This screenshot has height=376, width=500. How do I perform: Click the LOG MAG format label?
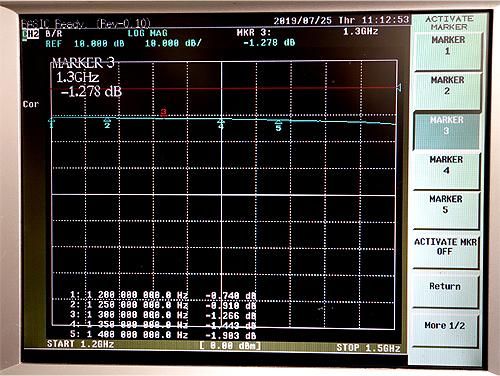point(147,33)
